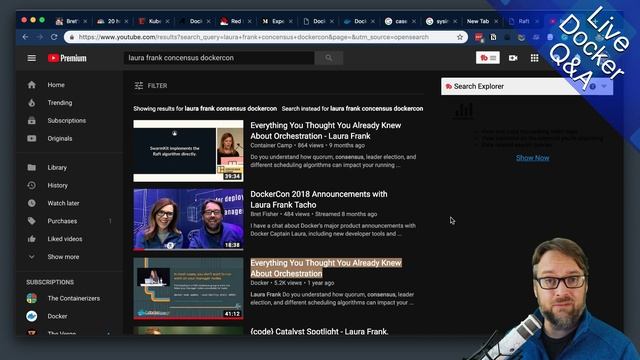Open Docker orchestration thumbnail 41:12

188,288
